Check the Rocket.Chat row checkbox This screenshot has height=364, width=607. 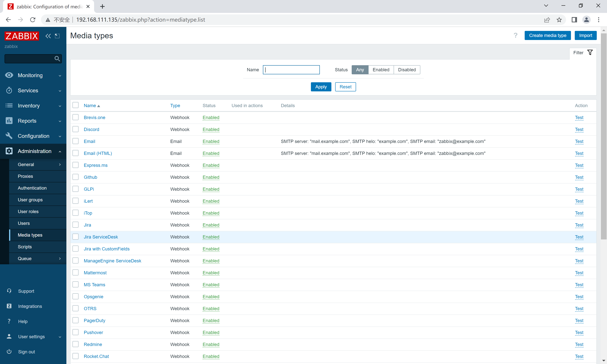coord(75,356)
